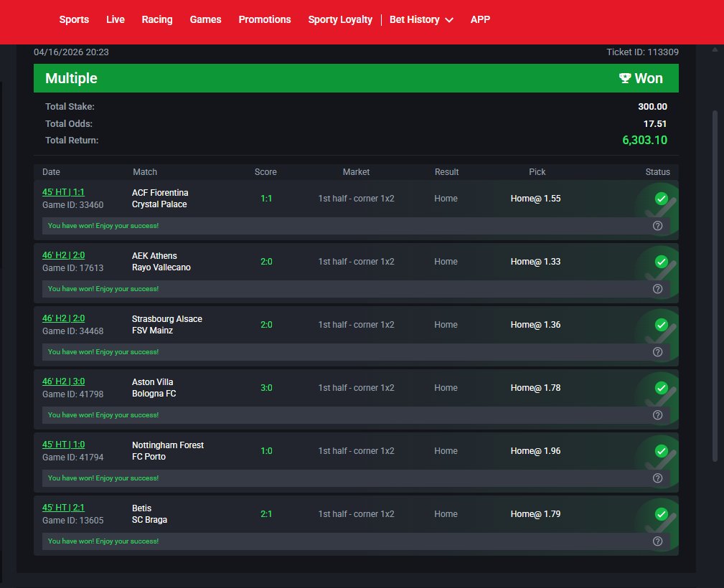This screenshot has height=588, width=724.
Task: Select Game ID: 41794 text
Action: [73, 457]
